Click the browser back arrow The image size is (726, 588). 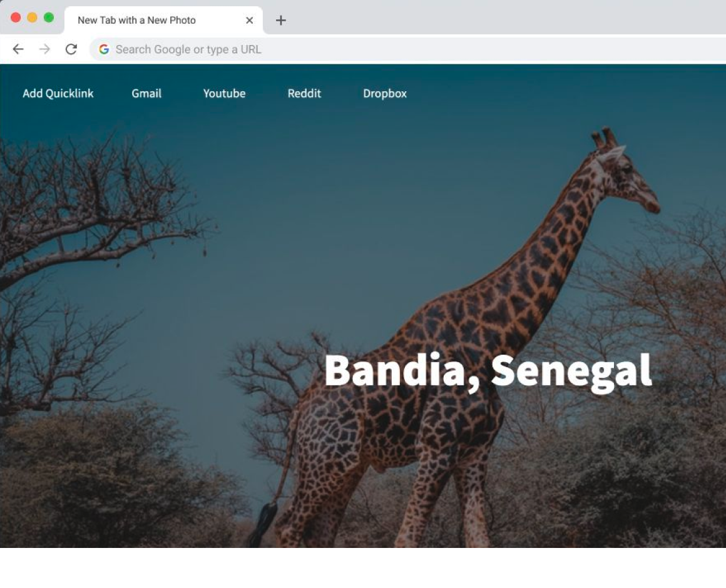[x=18, y=49]
